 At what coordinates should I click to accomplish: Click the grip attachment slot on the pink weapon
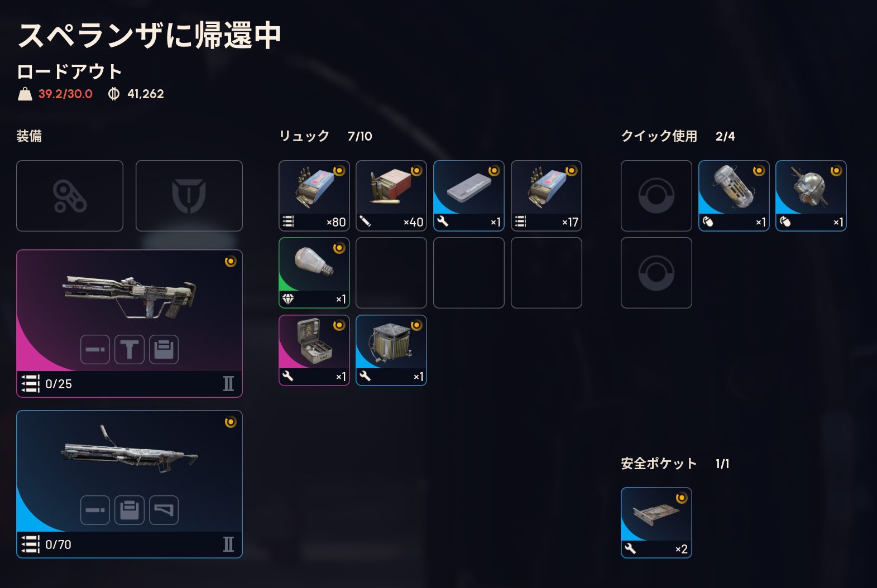tap(130, 350)
